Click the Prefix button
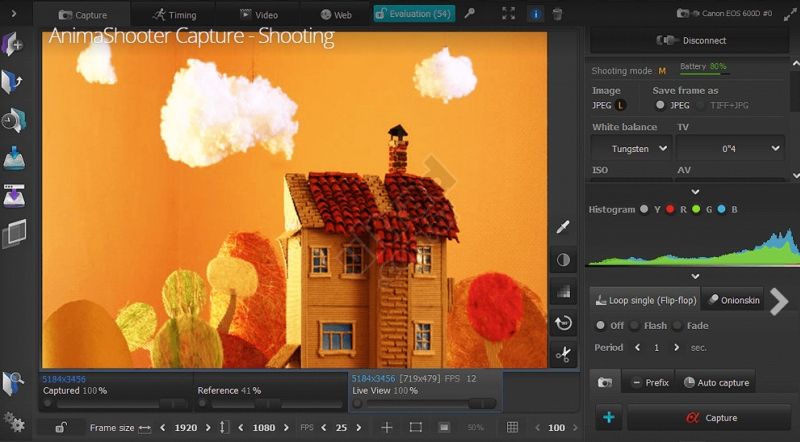 click(649, 382)
